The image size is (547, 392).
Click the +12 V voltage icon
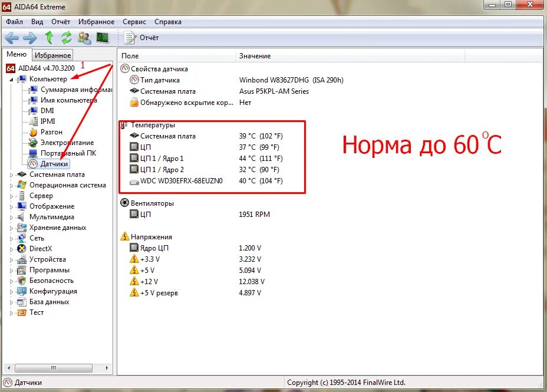pyautogui.click(x=134, y=281)
